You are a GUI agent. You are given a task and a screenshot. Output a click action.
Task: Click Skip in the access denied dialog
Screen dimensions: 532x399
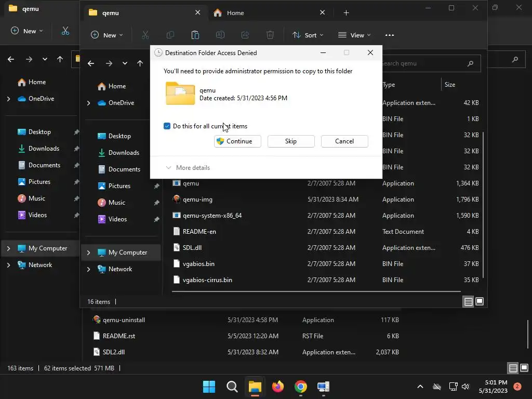(291, 141)
